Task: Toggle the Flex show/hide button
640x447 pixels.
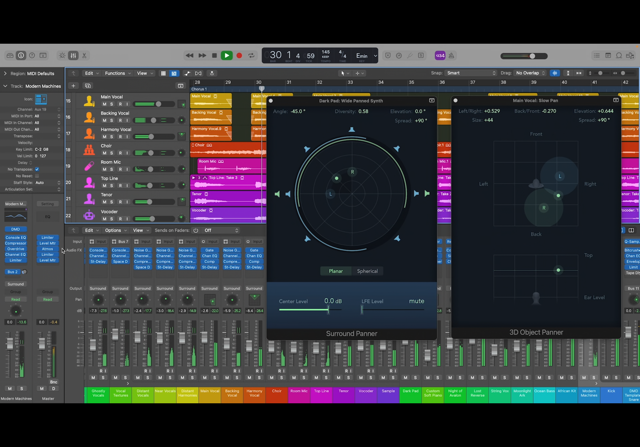Action: (198, 73)
